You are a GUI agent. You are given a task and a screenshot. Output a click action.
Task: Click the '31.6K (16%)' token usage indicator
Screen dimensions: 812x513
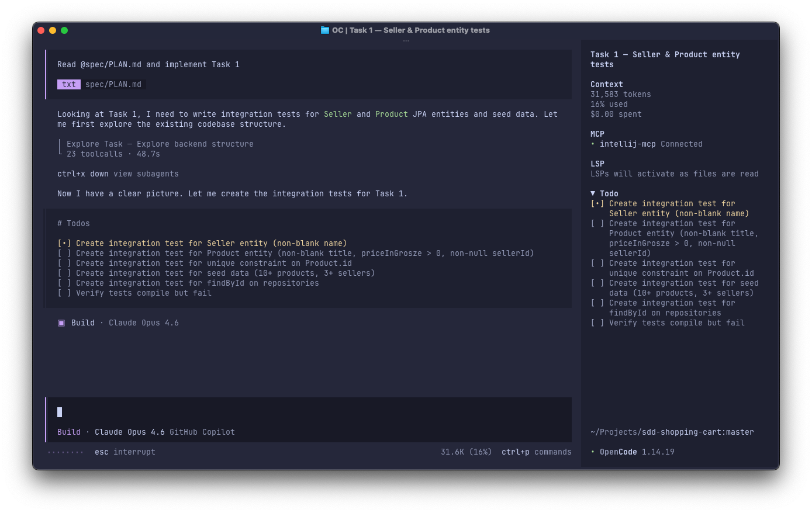coord(467,452)
